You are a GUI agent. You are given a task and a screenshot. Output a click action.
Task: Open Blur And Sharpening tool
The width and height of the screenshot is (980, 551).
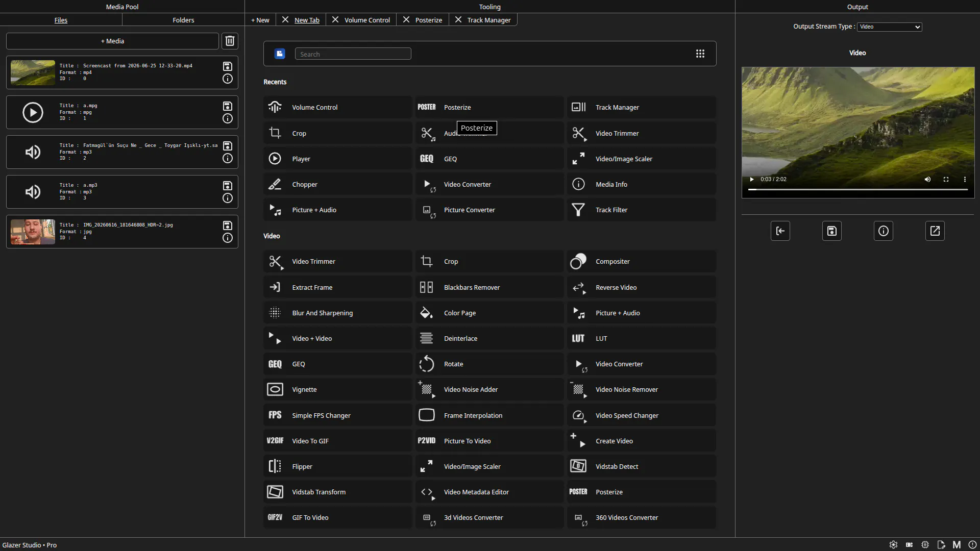337,313
